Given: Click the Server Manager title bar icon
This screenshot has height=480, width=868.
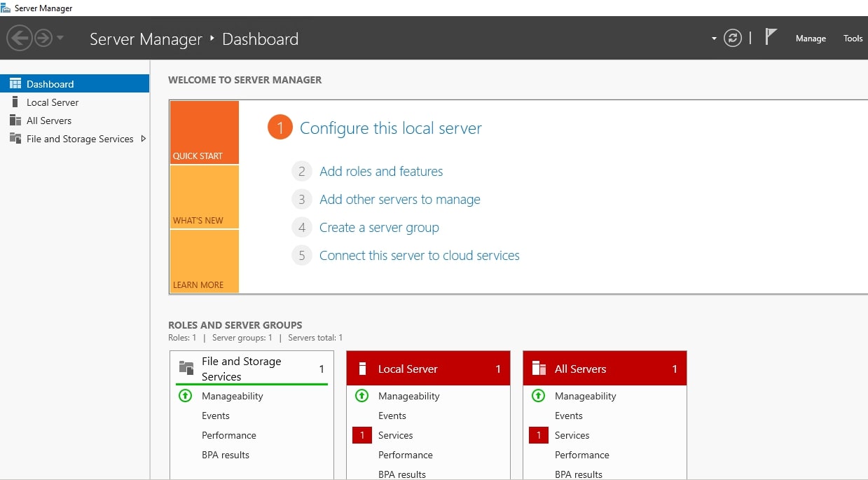Looking at the screenshot, I should pos(6,8).
